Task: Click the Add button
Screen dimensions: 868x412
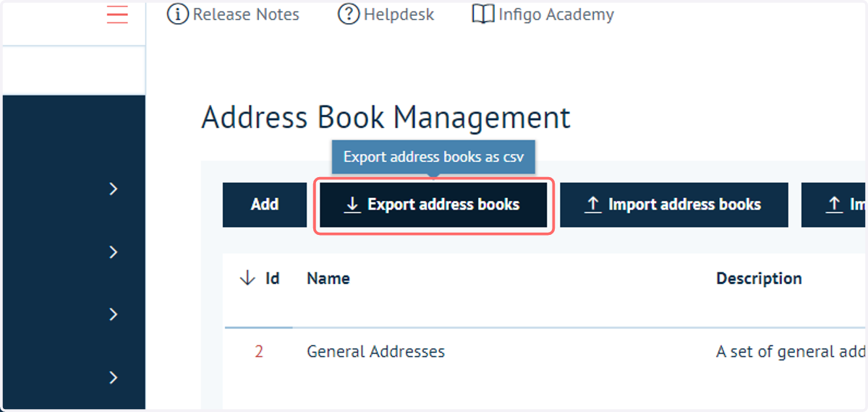Action: tap(265, 205)
